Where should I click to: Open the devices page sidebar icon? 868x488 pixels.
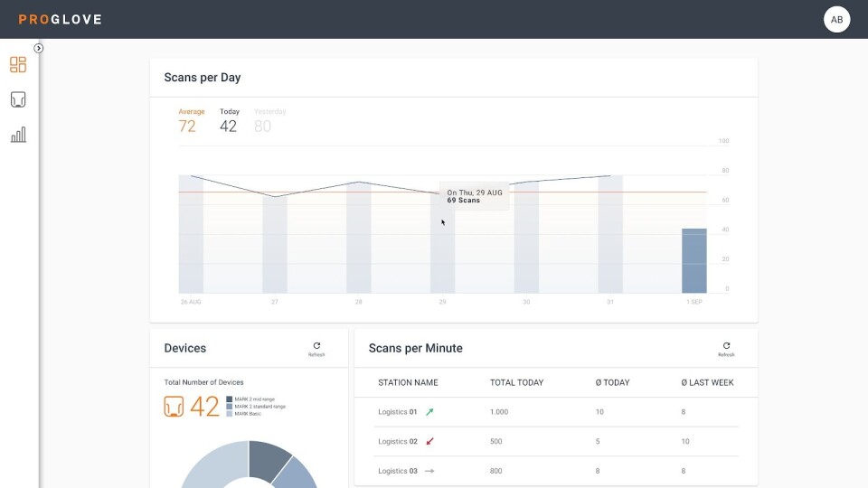(x=18, y=99)
